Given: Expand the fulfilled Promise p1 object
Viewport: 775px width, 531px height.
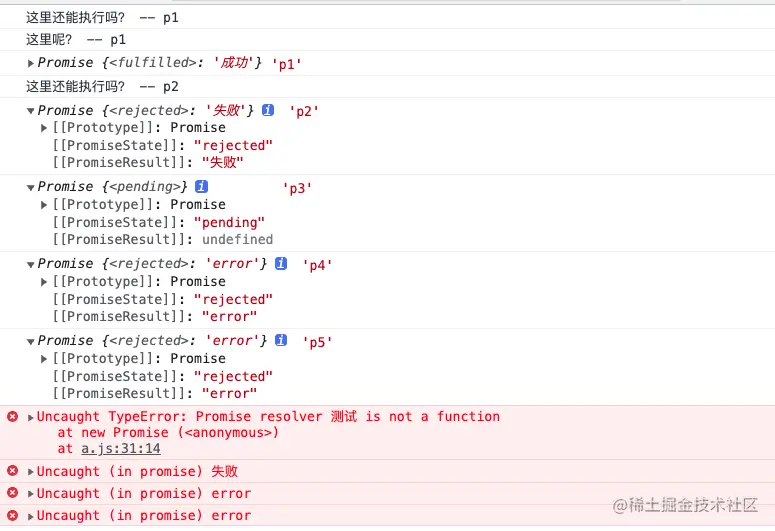Looking at the screenshot, I should pyautogui.click(x=31, y=63).
